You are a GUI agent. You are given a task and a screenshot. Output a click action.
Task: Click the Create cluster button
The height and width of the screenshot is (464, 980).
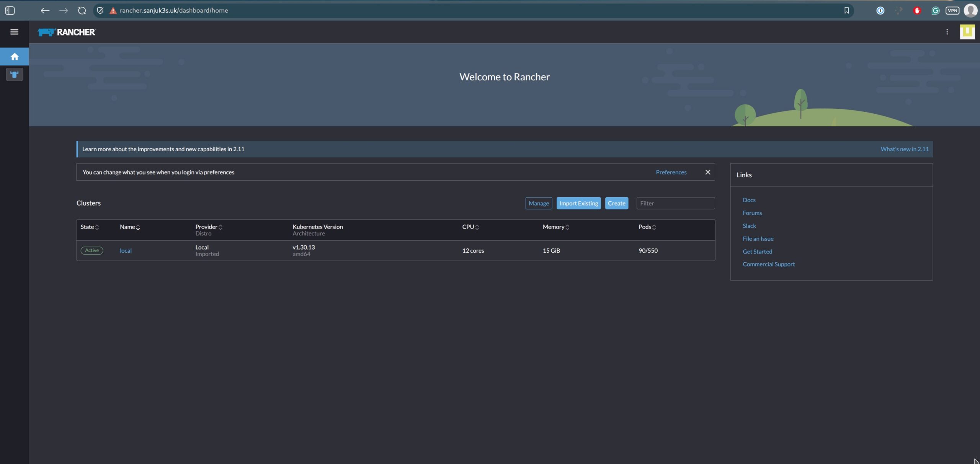click(616, 203)
